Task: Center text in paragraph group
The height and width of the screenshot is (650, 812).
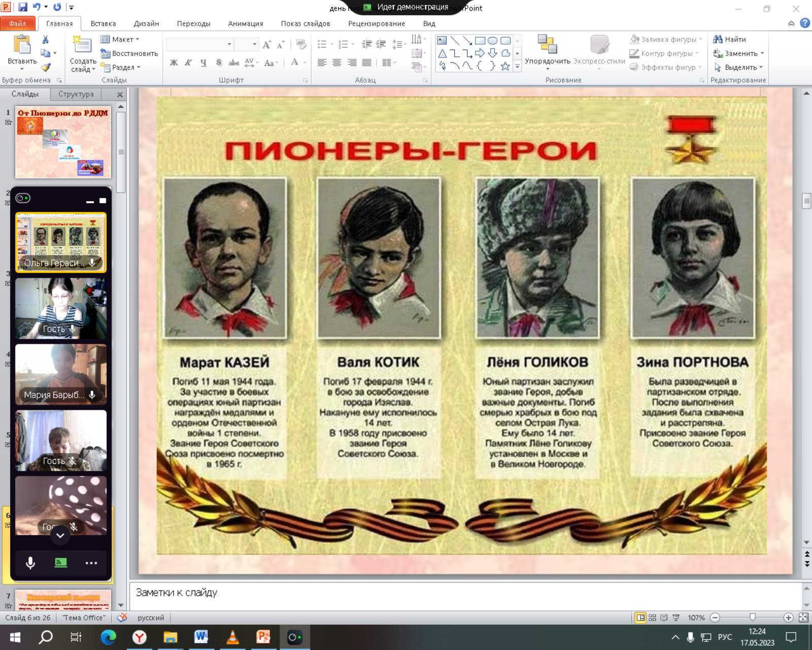Action: 336,62
